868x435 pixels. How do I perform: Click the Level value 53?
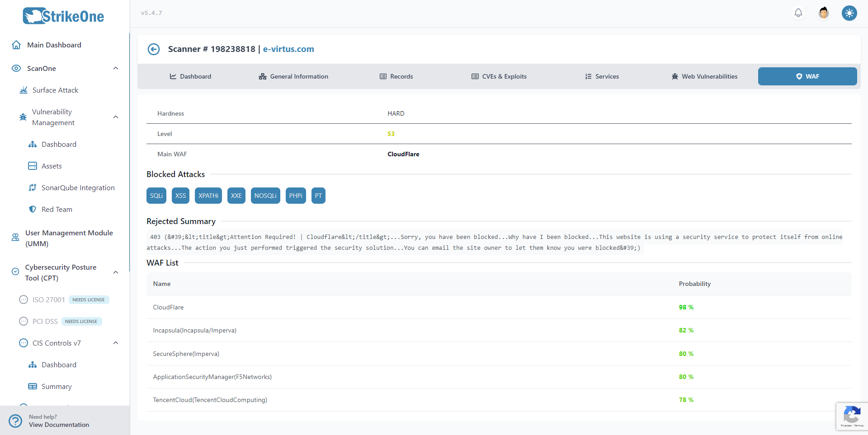(x=391, y=134)
